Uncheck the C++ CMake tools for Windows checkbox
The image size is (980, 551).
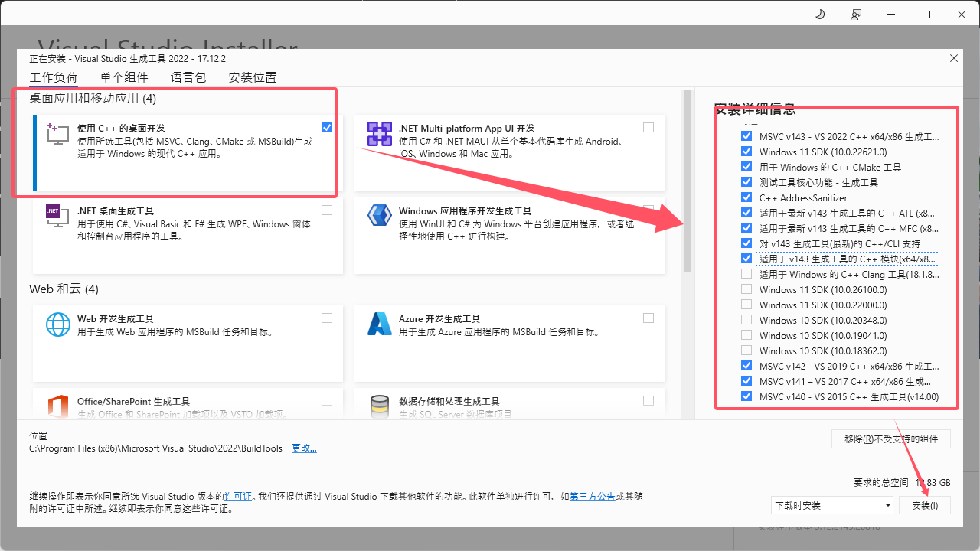[x=746, y=167]
